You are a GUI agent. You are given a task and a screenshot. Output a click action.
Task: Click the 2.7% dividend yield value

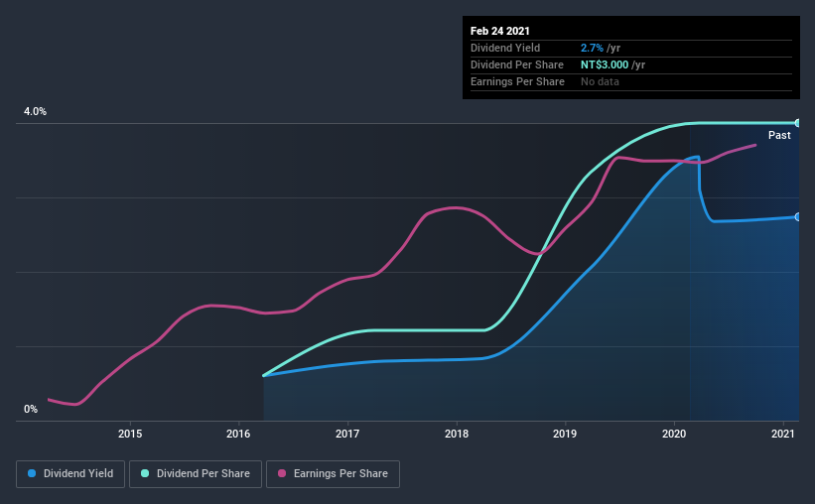tap(592, 48)
